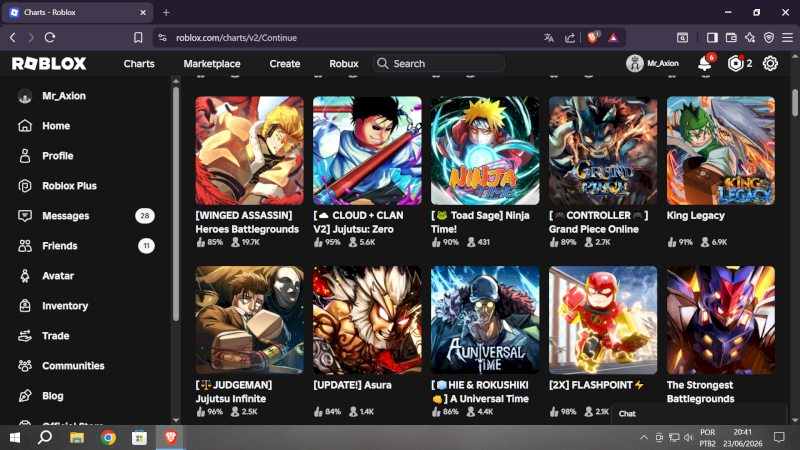Click the share page icon
Viewport: 800px width, 450px height.
[570, 38]
